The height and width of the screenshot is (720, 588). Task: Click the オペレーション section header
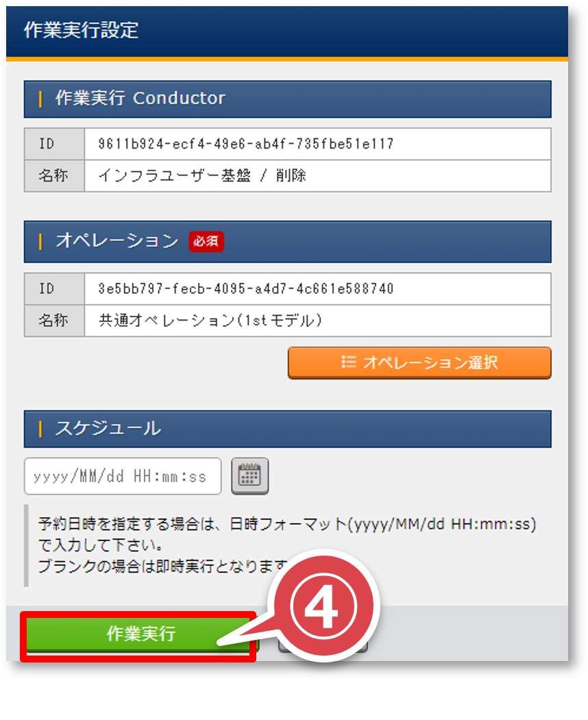(x=288, y=242)
